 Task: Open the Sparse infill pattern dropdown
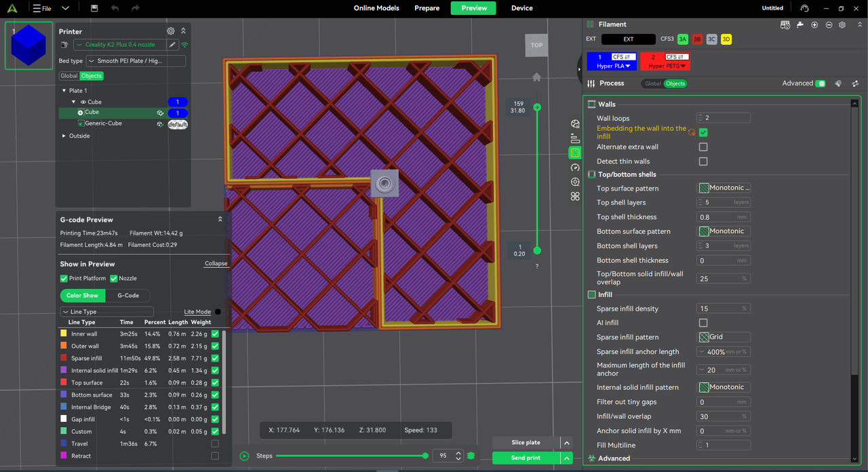(724, 337)
